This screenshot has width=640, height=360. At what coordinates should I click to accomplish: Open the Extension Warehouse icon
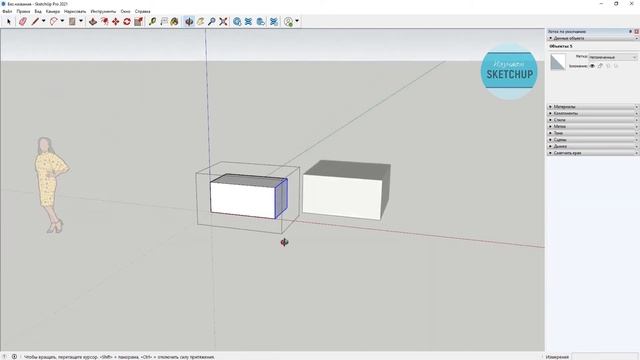249,21
